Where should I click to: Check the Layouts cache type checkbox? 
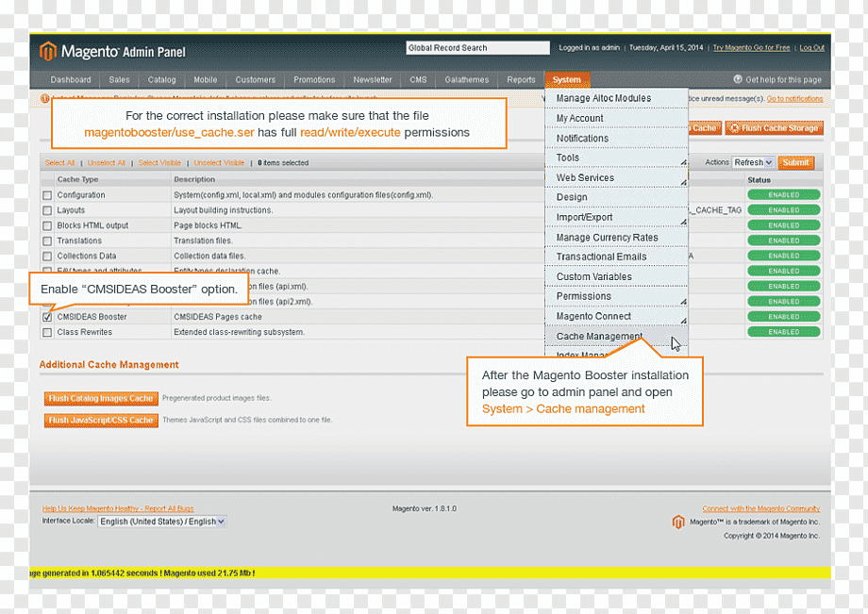(47, 210)
